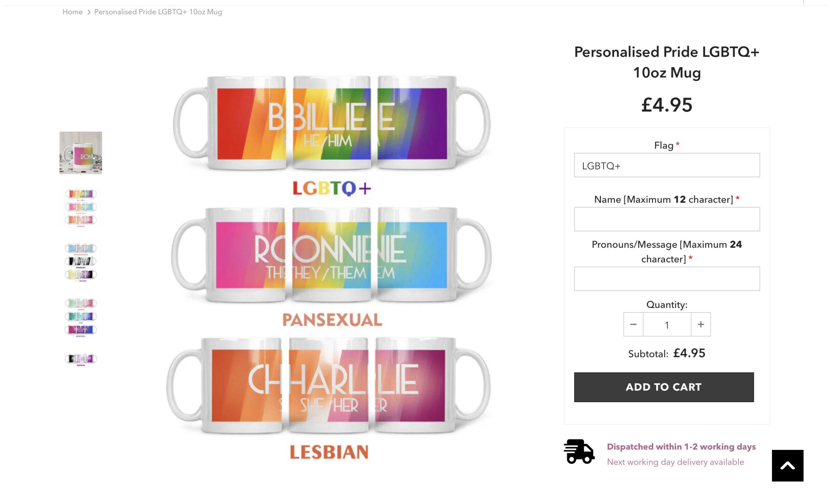Select the LGBTQ+ Pansexual Lesbian mugs thumbnail
Screen dimensions: 830x504
pos(81,207)
